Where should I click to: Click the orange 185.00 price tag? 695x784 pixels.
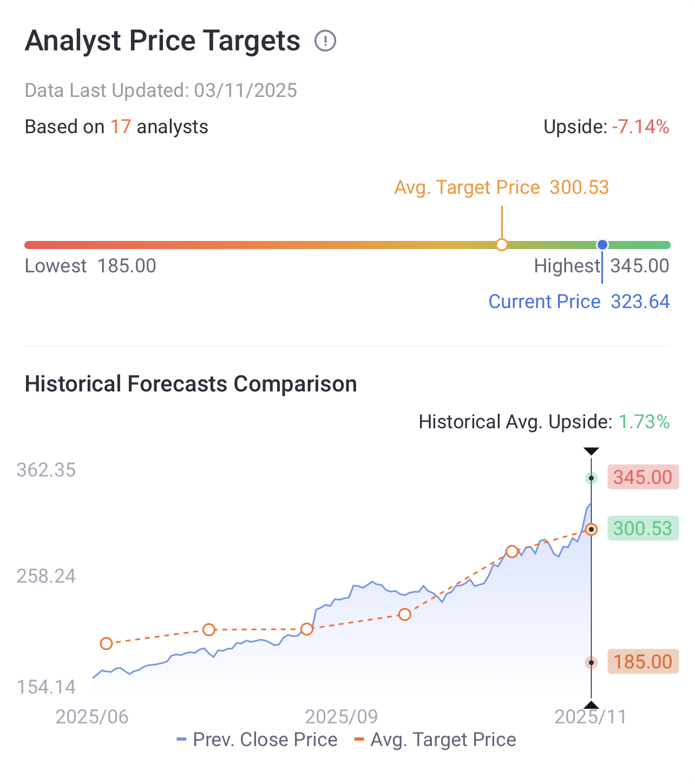tap(642, 662)
